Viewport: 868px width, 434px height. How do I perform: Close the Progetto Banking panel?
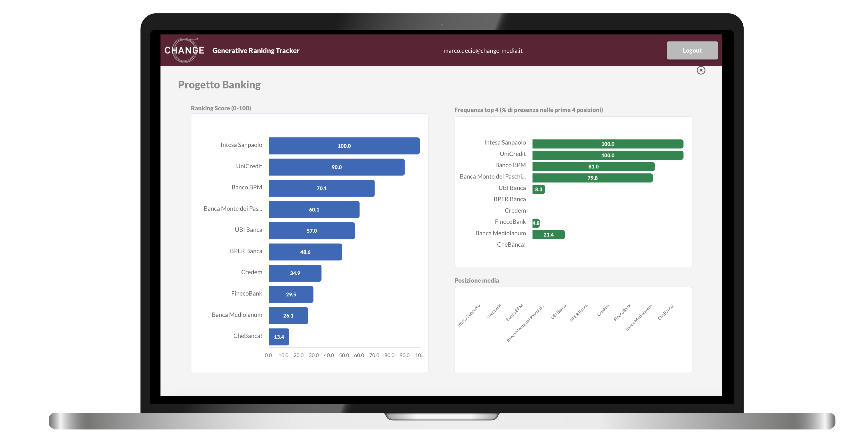701,70
